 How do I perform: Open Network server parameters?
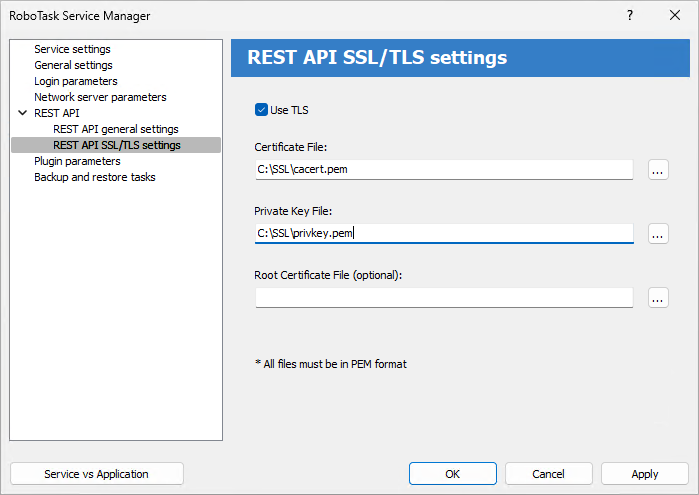coord(100,97)
